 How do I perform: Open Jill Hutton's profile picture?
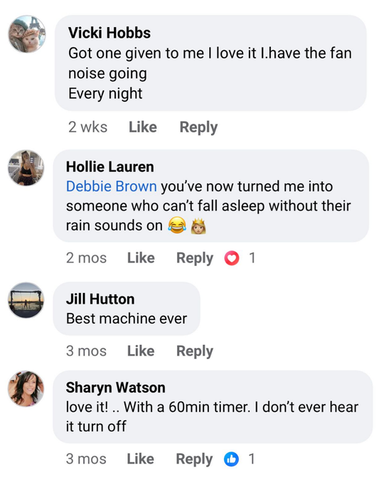click(26, 300)
